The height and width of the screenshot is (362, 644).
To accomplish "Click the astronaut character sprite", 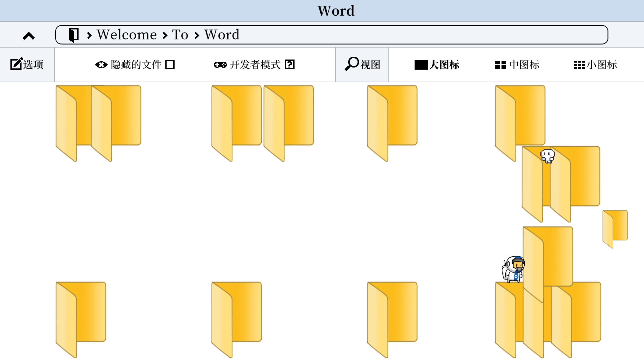I will tap(514, 269).
